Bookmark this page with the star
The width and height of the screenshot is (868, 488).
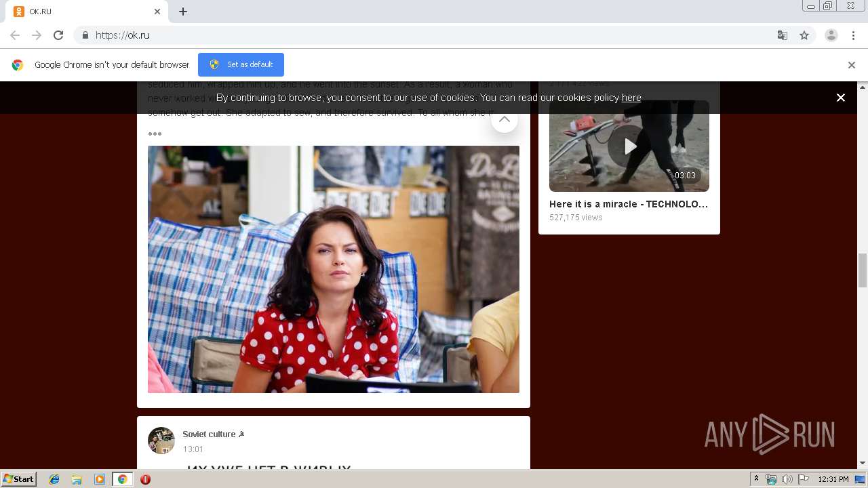804,35
